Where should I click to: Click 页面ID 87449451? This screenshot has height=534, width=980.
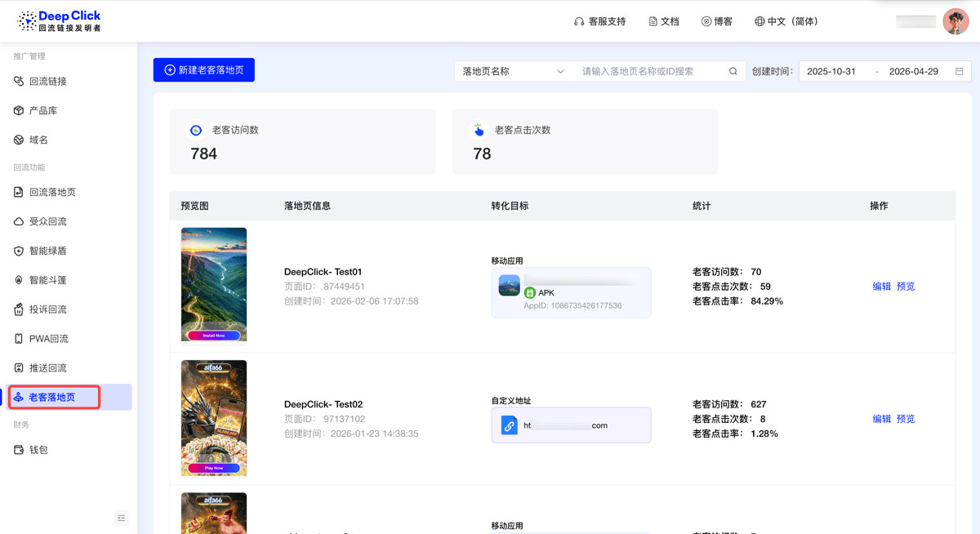pos(324,287)
